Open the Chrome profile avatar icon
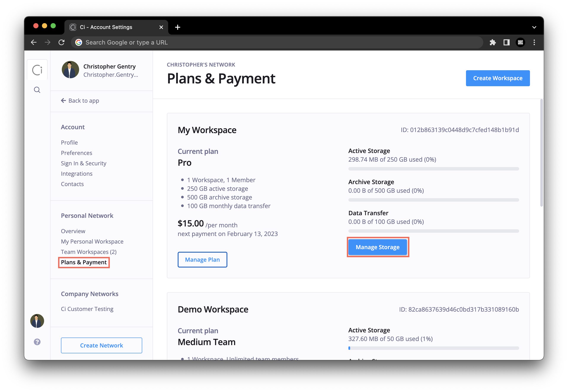The width and height of the screenshot is (568, 392). (520, 42)
